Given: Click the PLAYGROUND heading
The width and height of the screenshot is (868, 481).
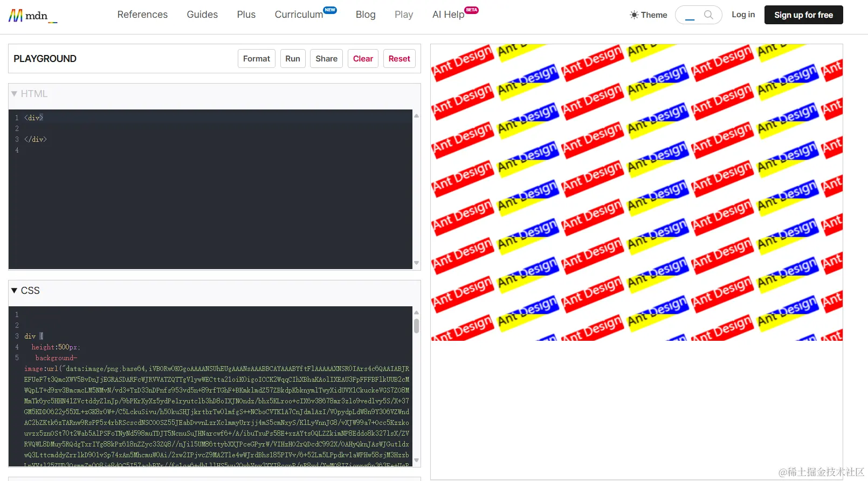Looking at the screenshot, I should pos(45,59).
